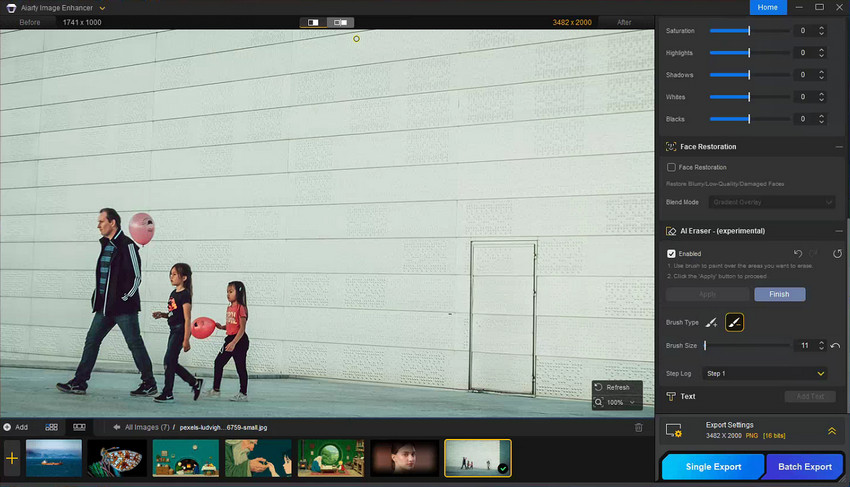This screenshot has width=850, height=487.
Task: Click the Blacks value stepper arrows
Action: [x=822, y=119]
